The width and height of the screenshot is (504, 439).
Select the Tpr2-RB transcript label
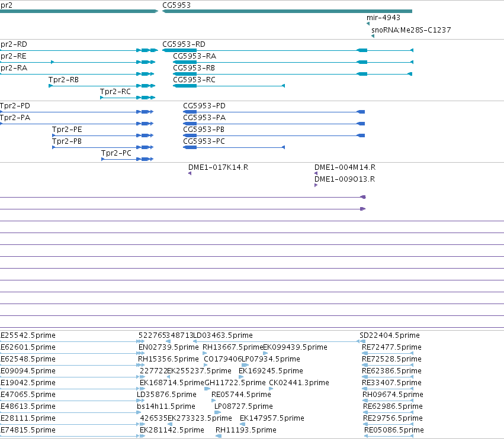tap(63, 80)
